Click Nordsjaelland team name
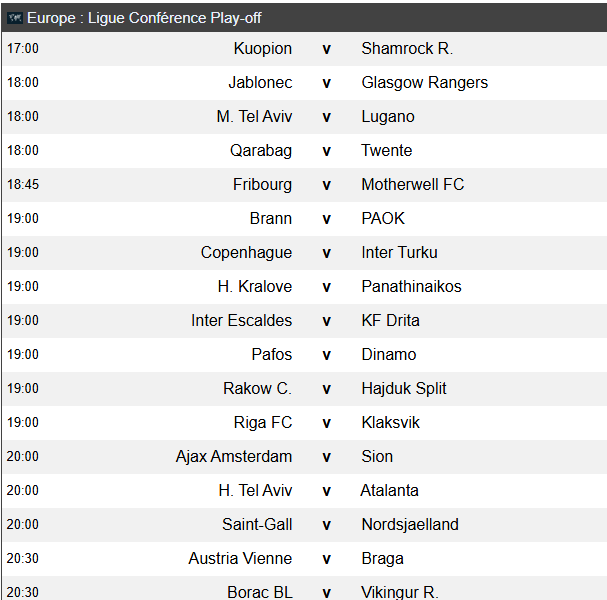 (410, 525)
